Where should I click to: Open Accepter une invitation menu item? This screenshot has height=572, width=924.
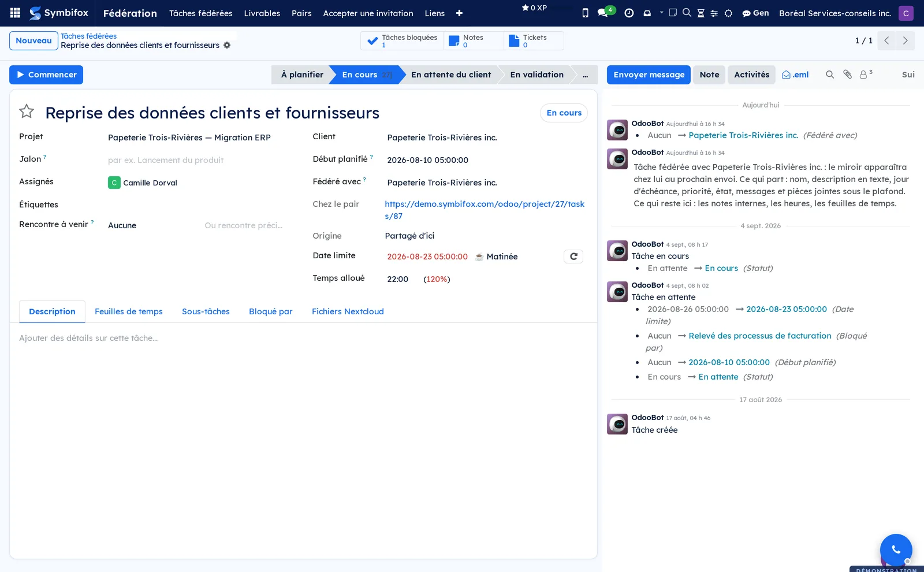pyautogui.click(x=368, y=13)
